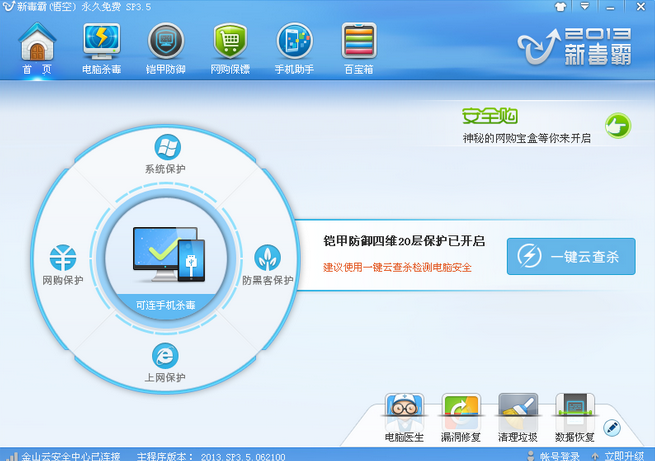Click the green hand pointer icon
Image resolution: width=655 pixels, height=461 pixels.
tap(618, 126)
